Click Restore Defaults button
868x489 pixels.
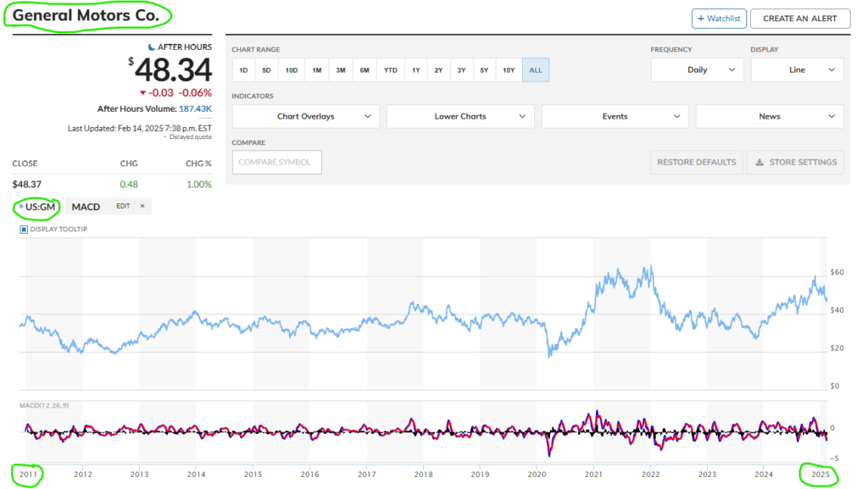pyautogui.click(x=697, y=162)
